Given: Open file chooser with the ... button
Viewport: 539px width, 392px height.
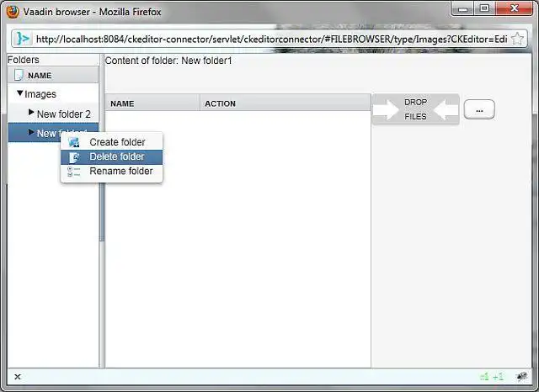Looking at the screenshot, I should pyautogui.click(x=479, y=109).
